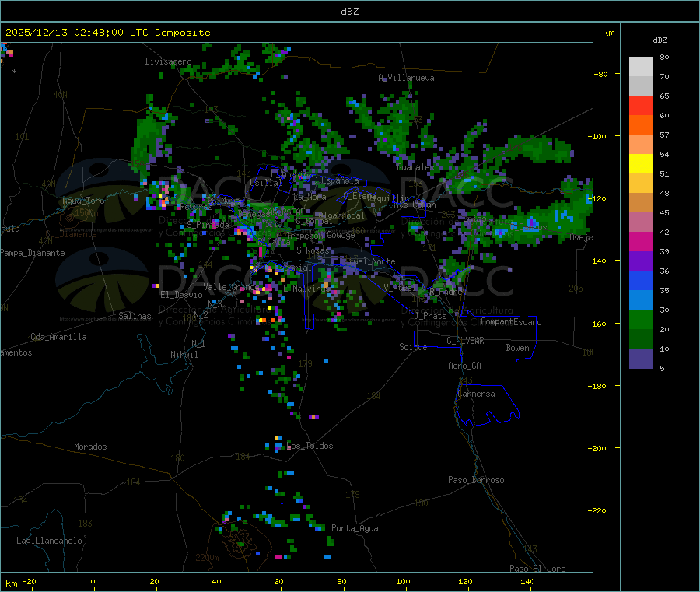Click the 140 km horizontal axis label
This screenshot has width=700, height=592.
pyautogui.click(x=527, y=581)
